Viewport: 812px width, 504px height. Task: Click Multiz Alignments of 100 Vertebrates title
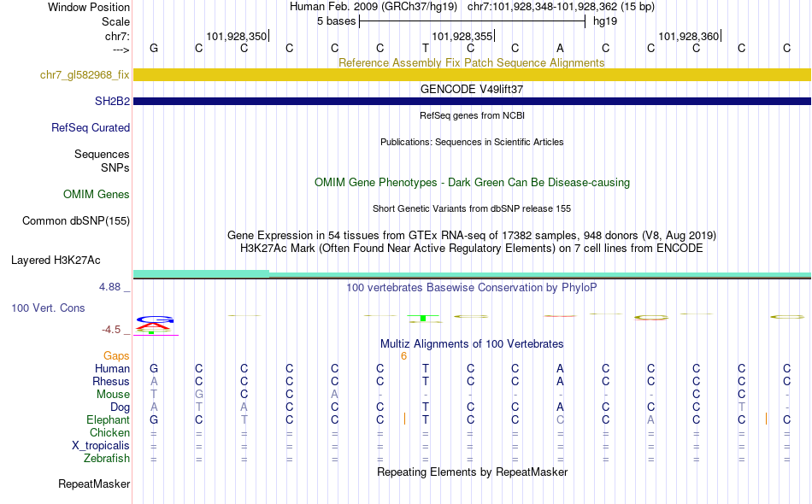click(472, 344)
